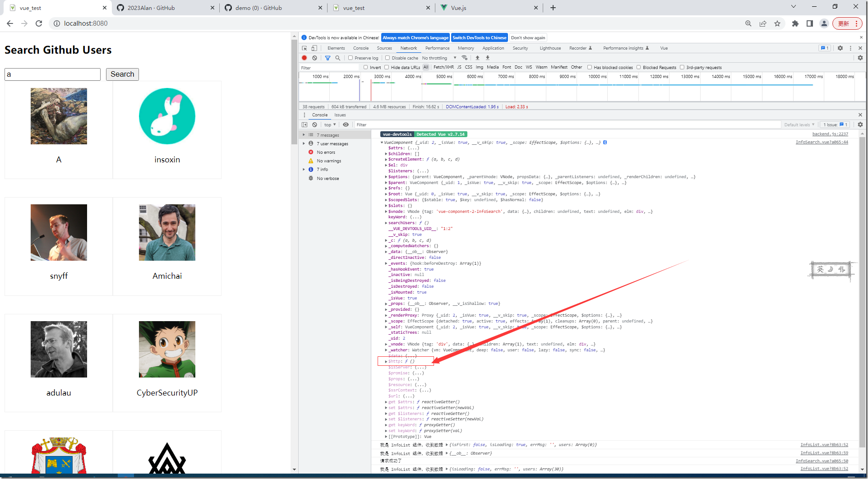The height and width of the screenshot is (479, 868).
Task: Expand the $http property
Action: coord(386,361)
